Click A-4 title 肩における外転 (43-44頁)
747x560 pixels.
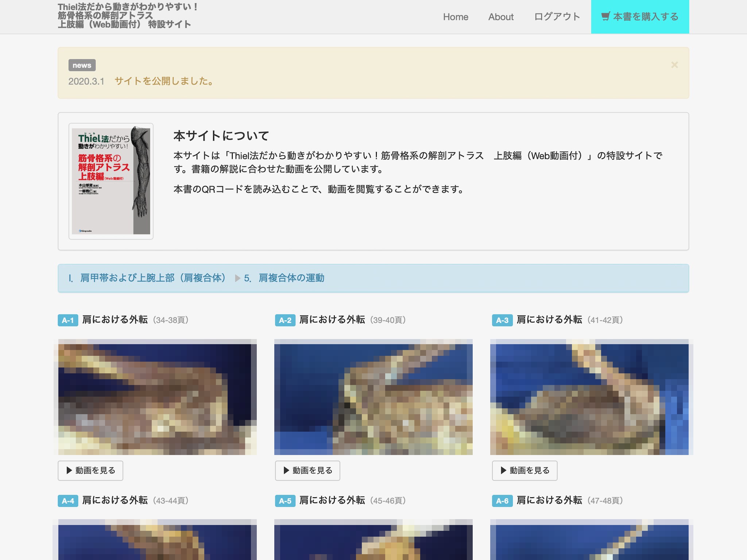point(135,500)
